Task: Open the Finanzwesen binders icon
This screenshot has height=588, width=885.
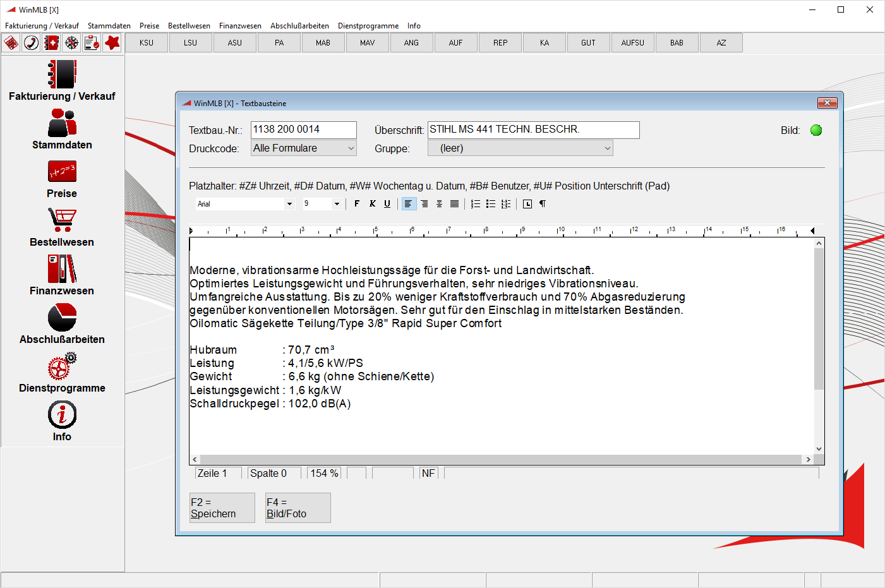Action: pos(62,268)
